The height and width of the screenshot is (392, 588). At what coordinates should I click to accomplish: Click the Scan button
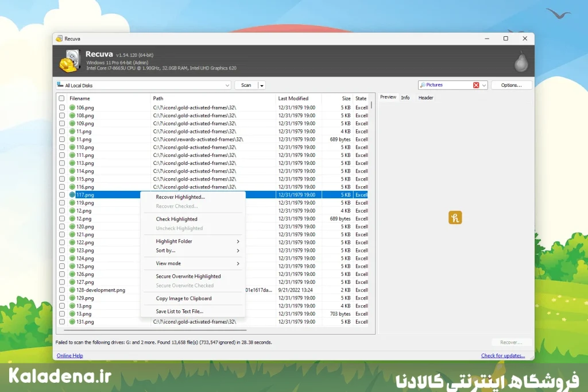tap(246, 85)
